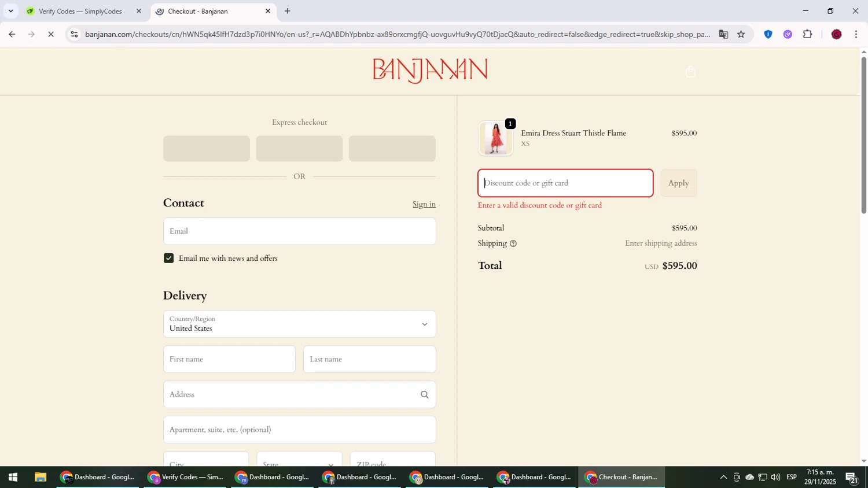Image resolution: width=868 pixels, height=488 pixels.
Task: Close the Verify Codes SimplyCodes tab
Action: click(x=138, y=11)
